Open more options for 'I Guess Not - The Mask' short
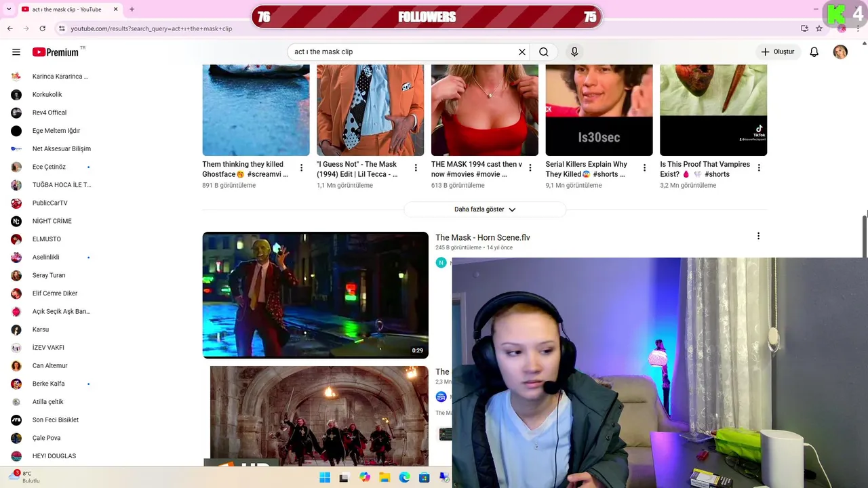868x488 pixels. [416, 167]
